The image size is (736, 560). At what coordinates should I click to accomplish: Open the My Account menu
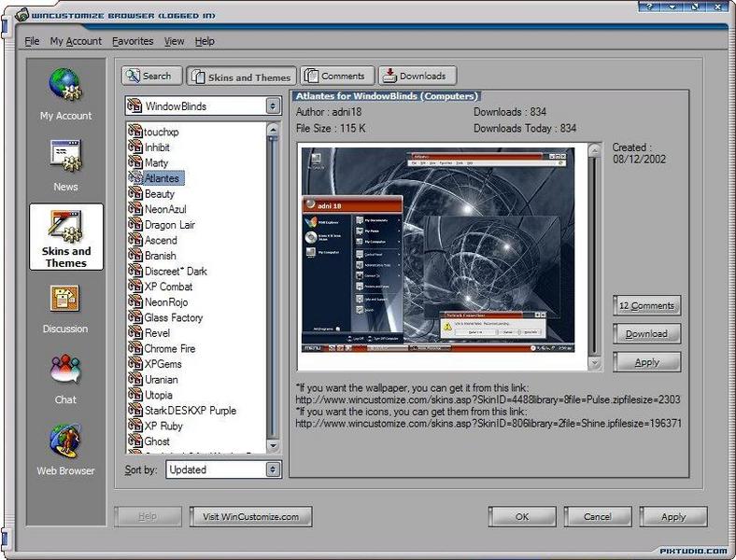[x=76, y=41]
